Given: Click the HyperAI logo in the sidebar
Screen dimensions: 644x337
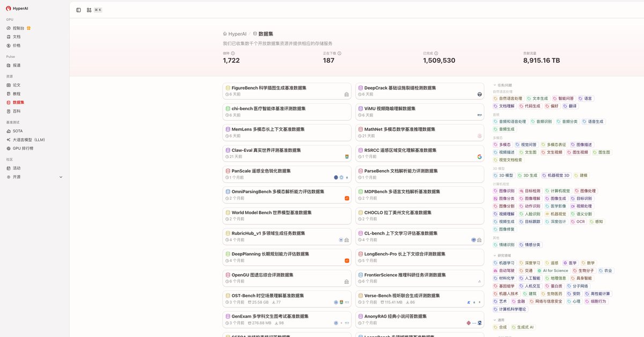Looking at the screenshot, I should (x=9, y=9).
